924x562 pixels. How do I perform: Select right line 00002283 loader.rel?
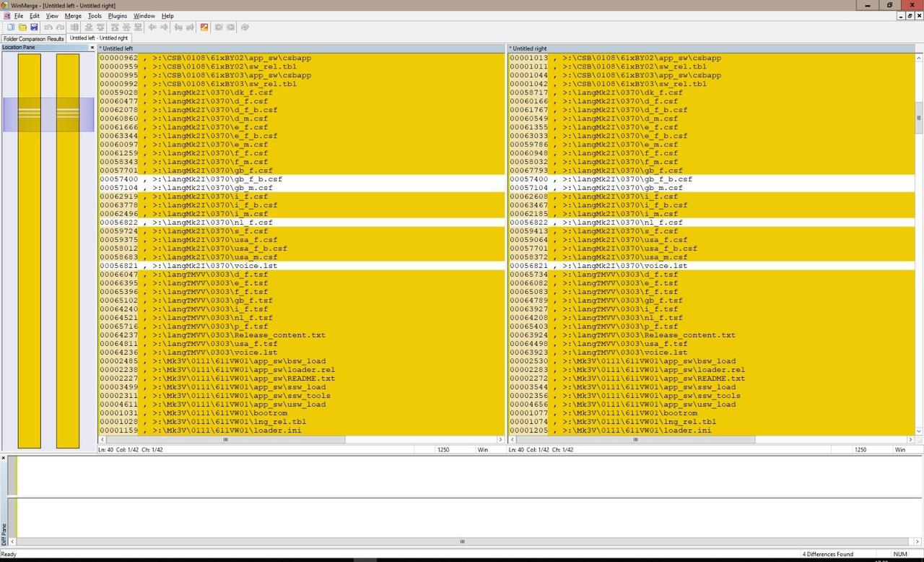(711, 370)
